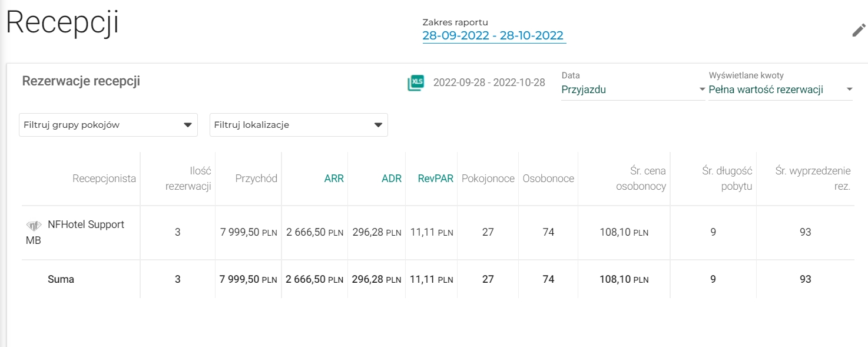Image resolution: width=868 pixels, height=347 pixels.
Task: Click the RevPAR column header
Action: tap(436, 179)
